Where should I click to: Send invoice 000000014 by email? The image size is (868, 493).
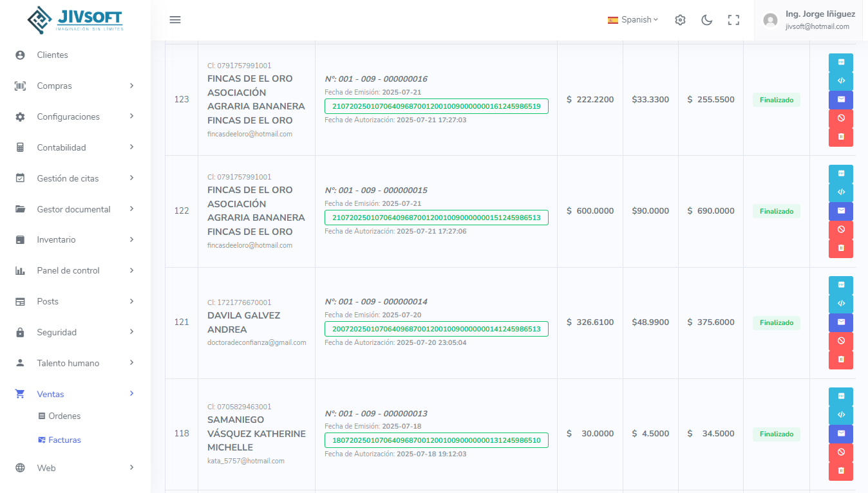click(x=840, y=322)
